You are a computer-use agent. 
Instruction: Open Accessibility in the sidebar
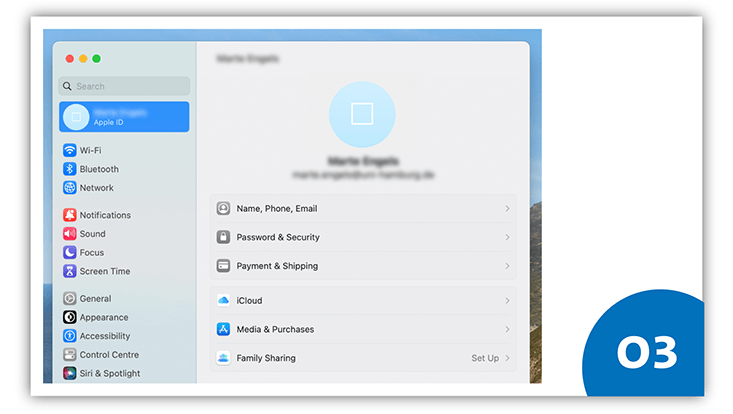point(104,336)
